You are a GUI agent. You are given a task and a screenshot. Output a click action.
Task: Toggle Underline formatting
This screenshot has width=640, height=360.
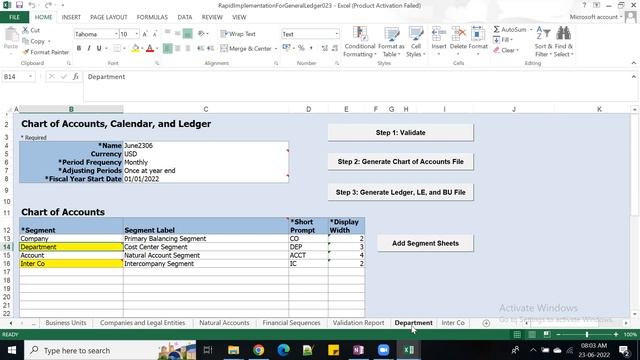[99, 48]
